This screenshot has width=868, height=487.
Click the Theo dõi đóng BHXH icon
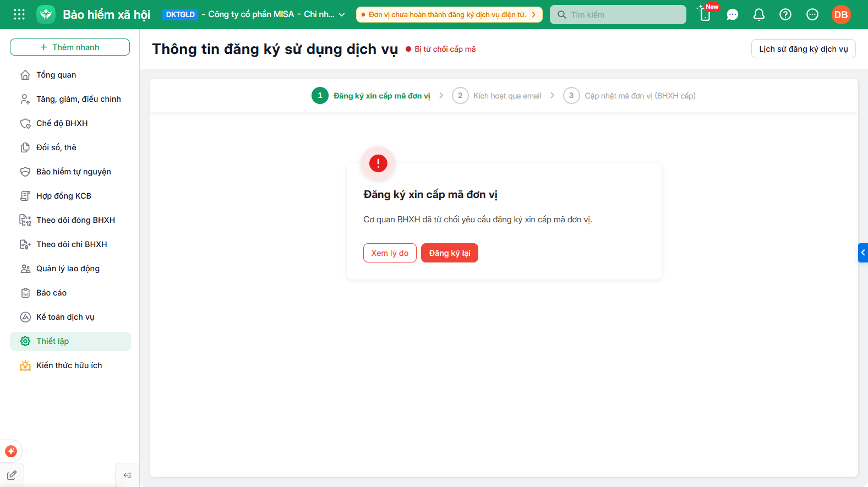[25, 220]
